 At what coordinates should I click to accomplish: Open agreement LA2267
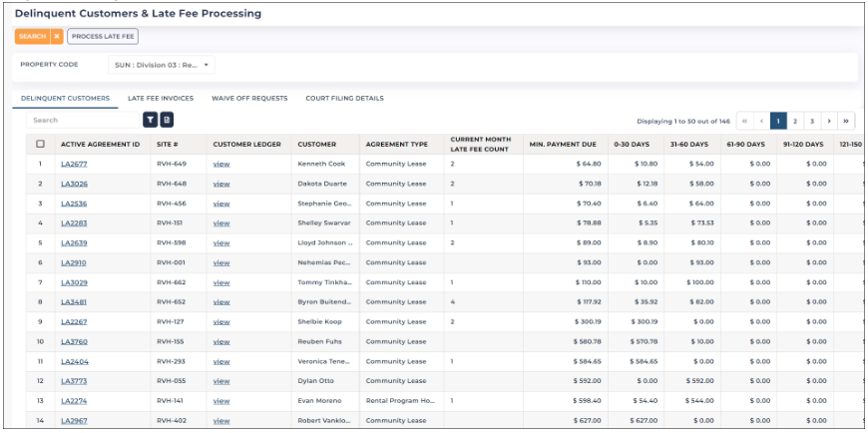pos(74,322)
